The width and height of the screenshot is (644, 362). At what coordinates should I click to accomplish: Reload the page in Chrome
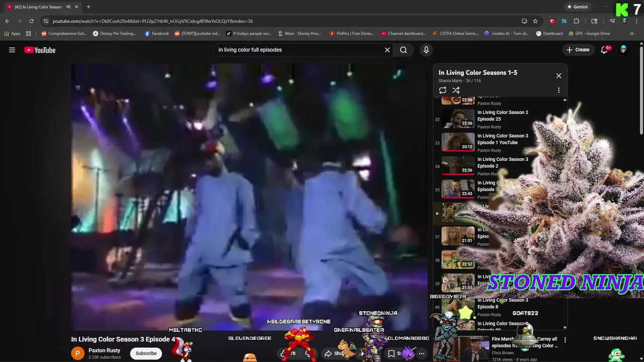pos(31,21)
